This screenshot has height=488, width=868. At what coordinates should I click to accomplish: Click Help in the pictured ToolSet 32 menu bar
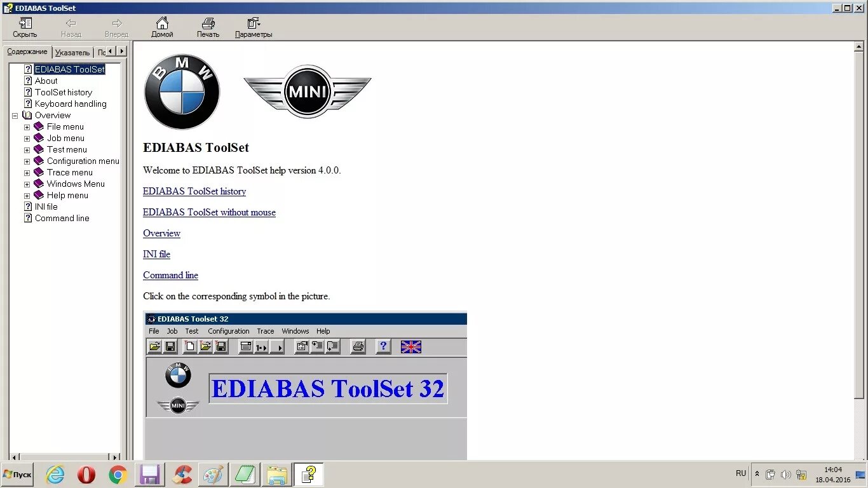click(323, 331)
